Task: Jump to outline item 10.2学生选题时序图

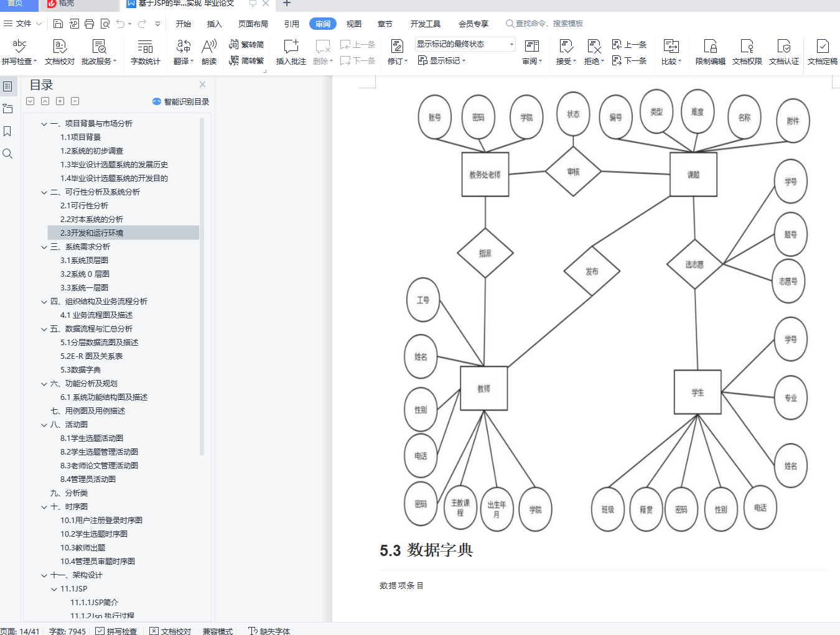Action: 94,534
